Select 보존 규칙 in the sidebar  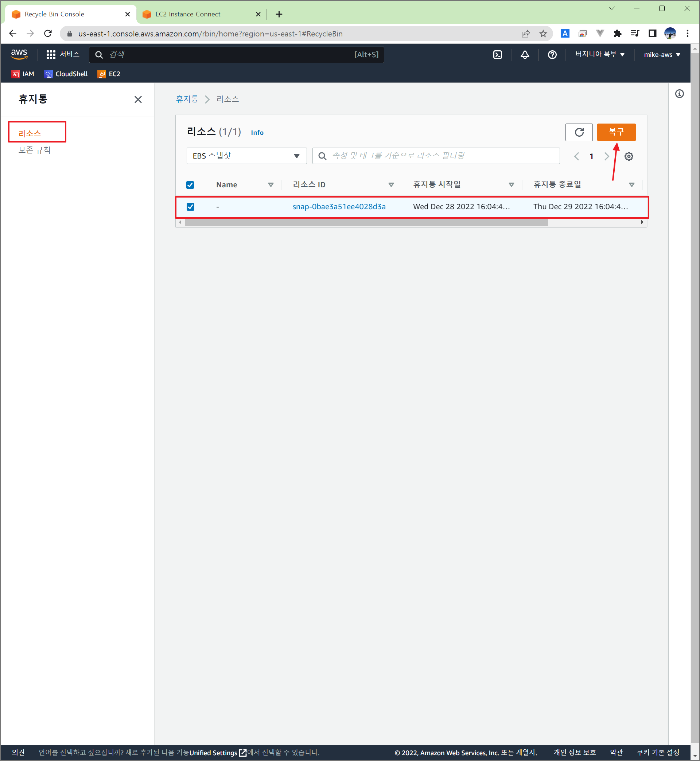(35, 150)
